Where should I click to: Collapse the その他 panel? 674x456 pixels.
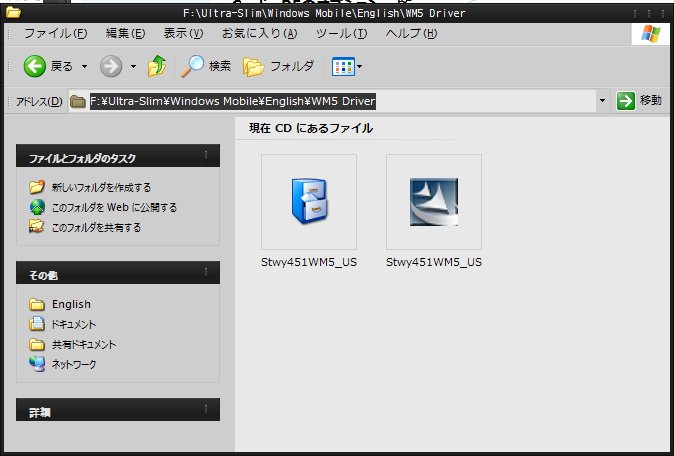(206, 272)
